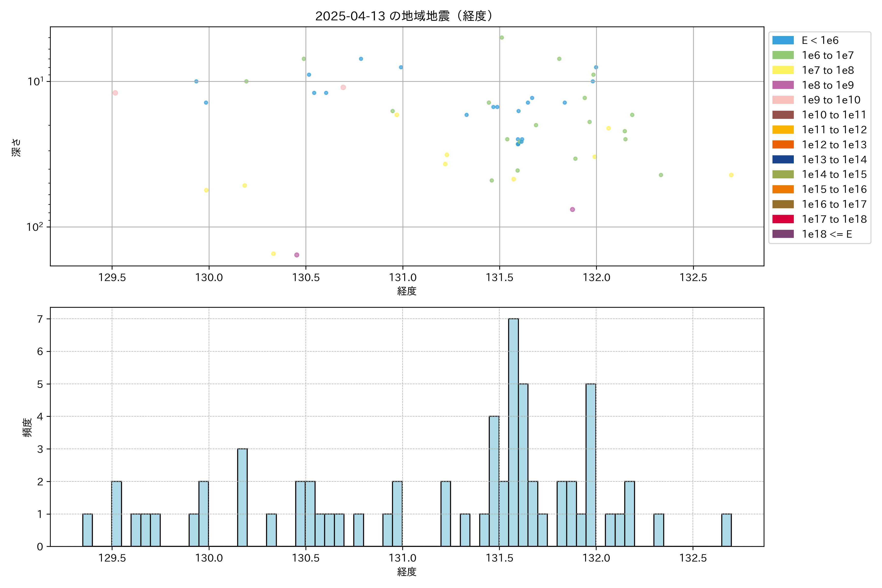This screenshot has width=882, height=588.
Task: Click the yellow scatter point farthest right
Action: point(731,175)
